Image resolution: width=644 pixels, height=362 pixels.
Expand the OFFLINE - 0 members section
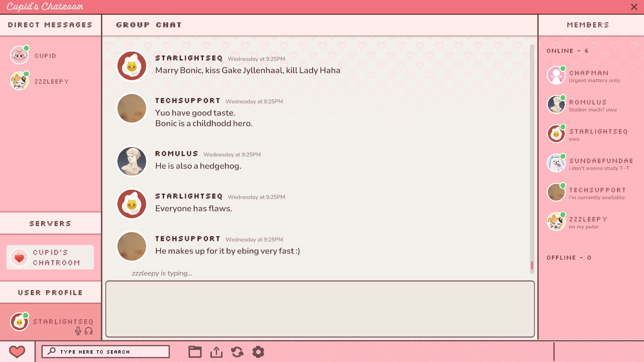[x=569, y=258]
